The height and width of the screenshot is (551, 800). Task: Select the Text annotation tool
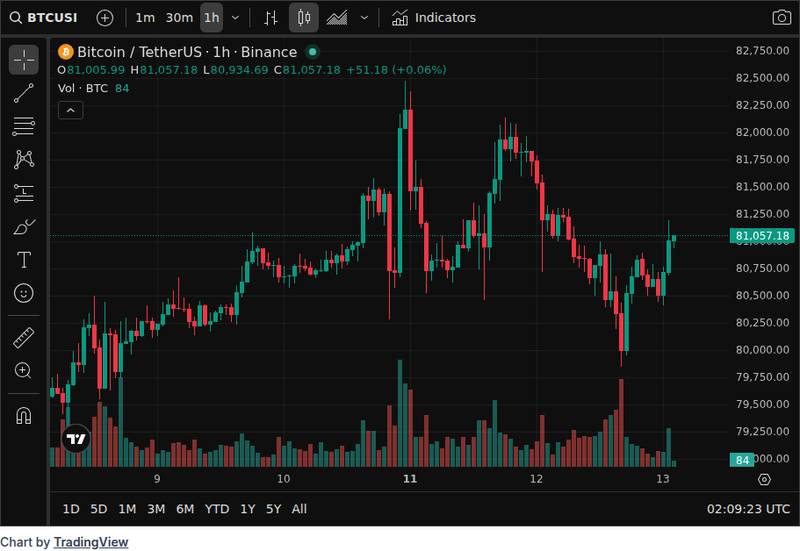tap(23, 260)
